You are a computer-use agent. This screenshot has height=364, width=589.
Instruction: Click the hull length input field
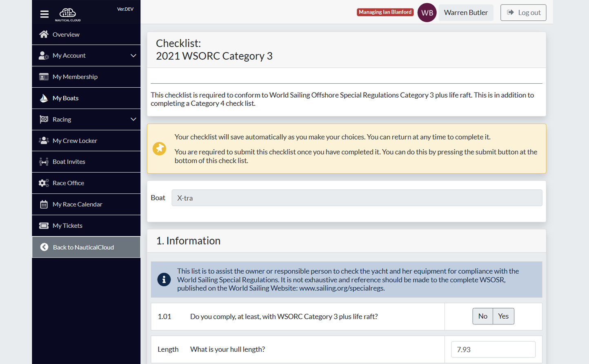tap(493, 349)
